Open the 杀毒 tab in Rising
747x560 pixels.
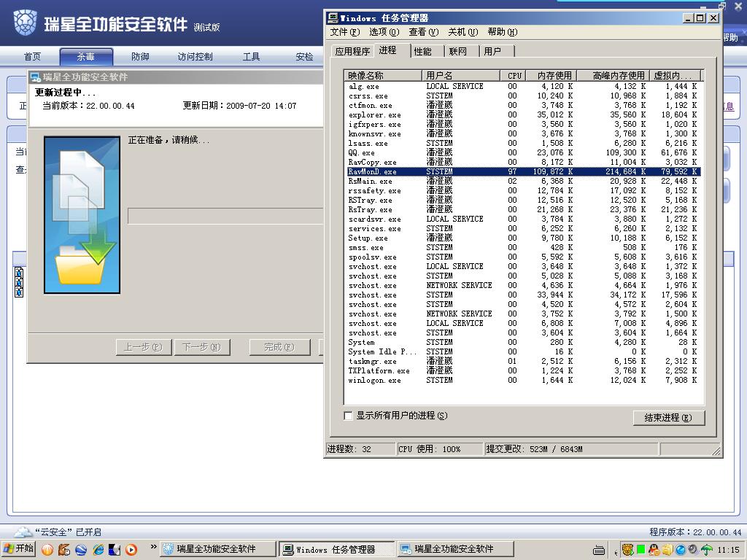click(86, 57)
